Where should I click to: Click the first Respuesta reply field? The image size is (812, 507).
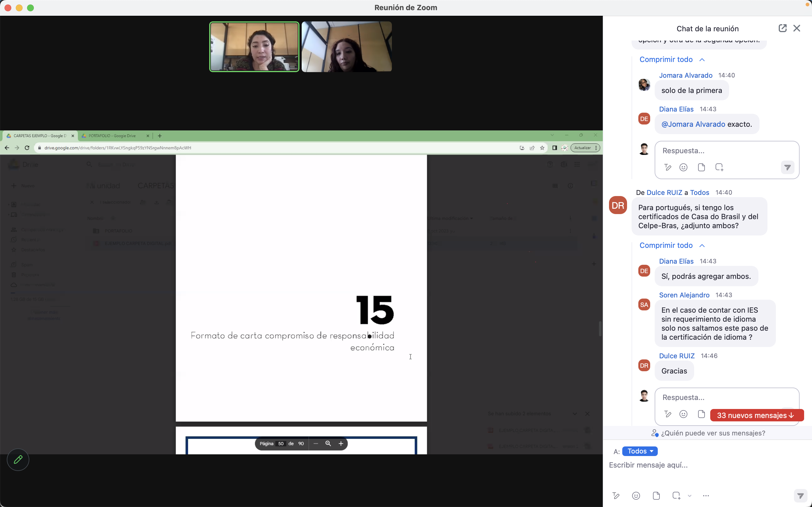(x=725, y=151)
